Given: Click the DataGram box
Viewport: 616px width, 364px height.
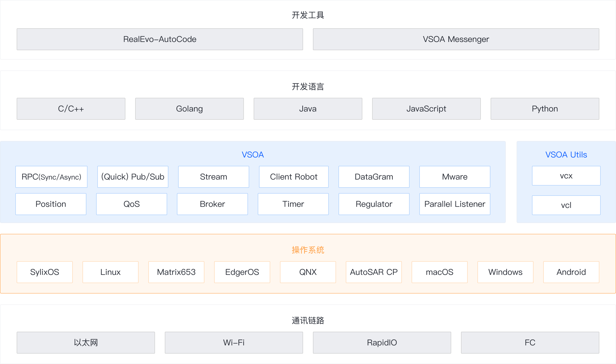Looking at the screenshot, I should 374,177.
